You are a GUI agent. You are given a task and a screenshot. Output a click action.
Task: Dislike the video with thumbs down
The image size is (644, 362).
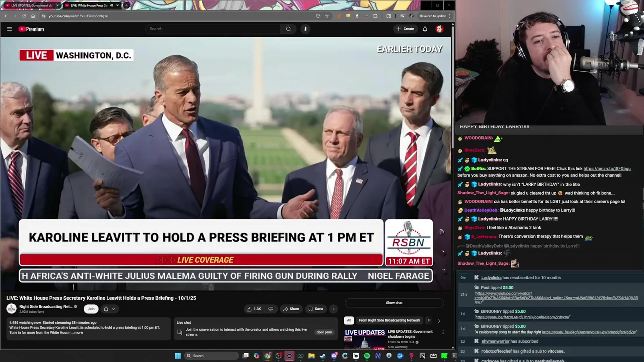pyautogui.click(x=271, y=309)
